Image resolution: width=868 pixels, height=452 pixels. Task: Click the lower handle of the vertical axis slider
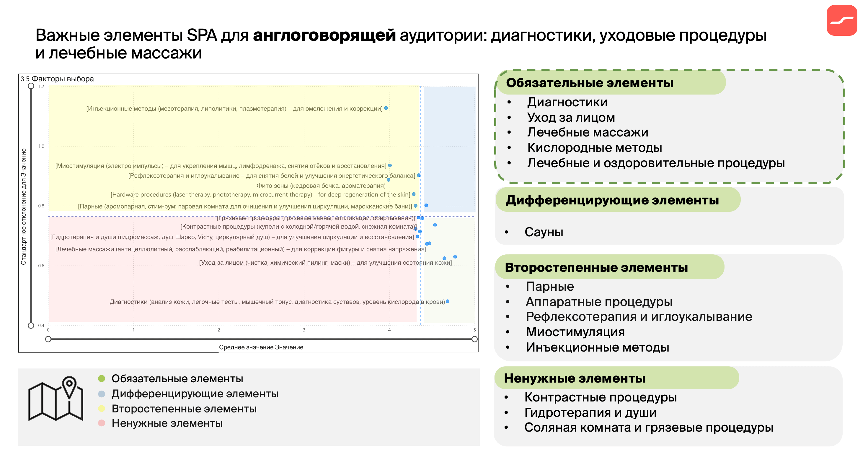point(31,325)
